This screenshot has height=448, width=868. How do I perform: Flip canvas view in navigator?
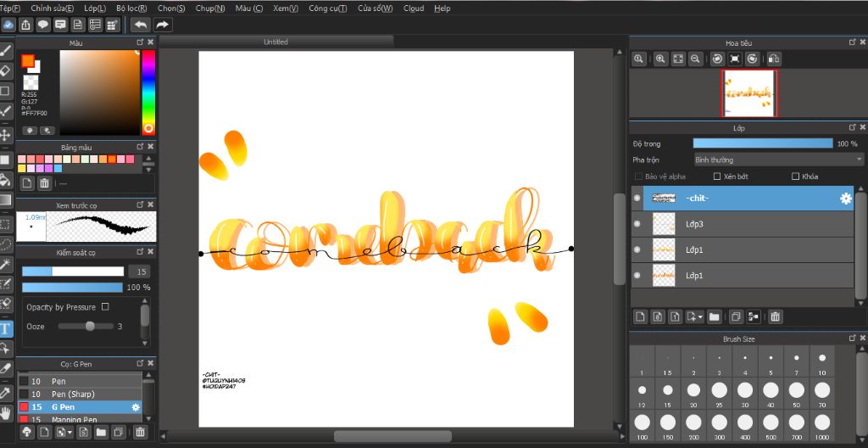pos(774,59)
